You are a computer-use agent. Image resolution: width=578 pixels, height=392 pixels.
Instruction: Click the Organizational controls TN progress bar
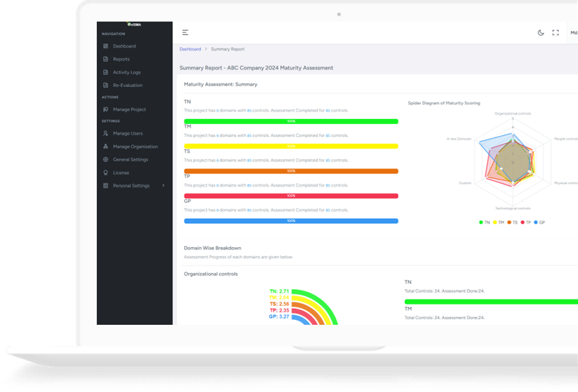(491, 301)
